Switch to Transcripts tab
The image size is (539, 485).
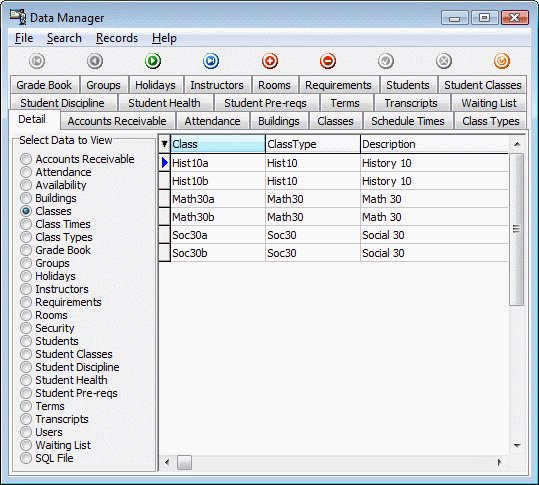(411, 103)
